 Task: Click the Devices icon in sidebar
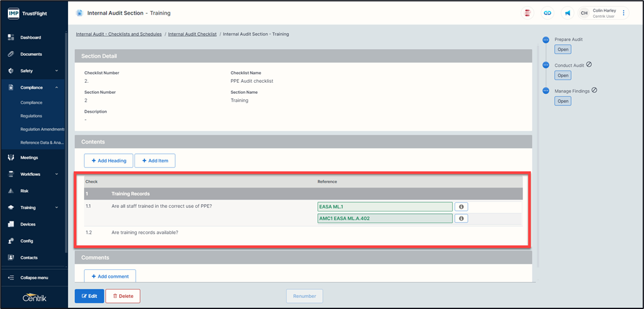tap(11, 224)
